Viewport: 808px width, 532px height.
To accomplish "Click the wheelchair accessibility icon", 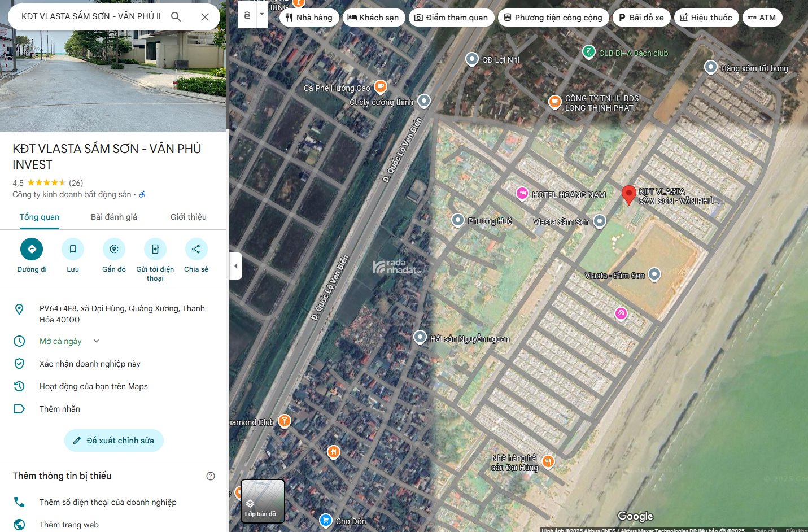I will pyautogui.click(x=142, y=194).
